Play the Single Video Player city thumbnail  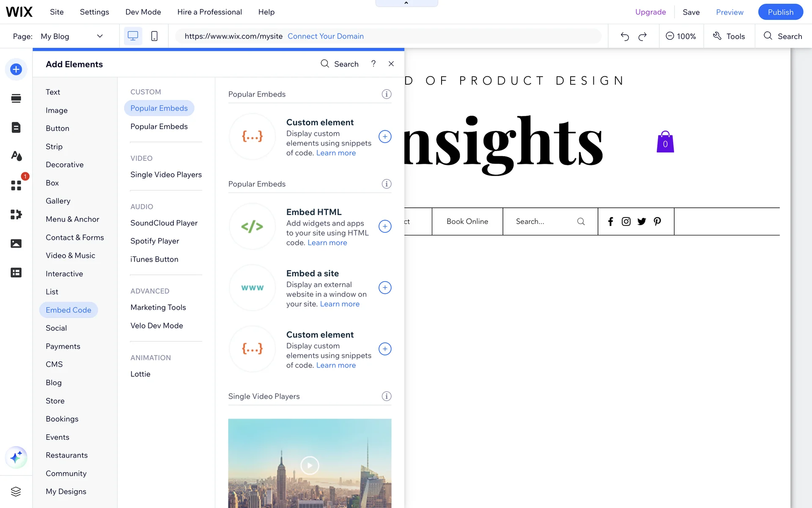[x=310, y=465]
